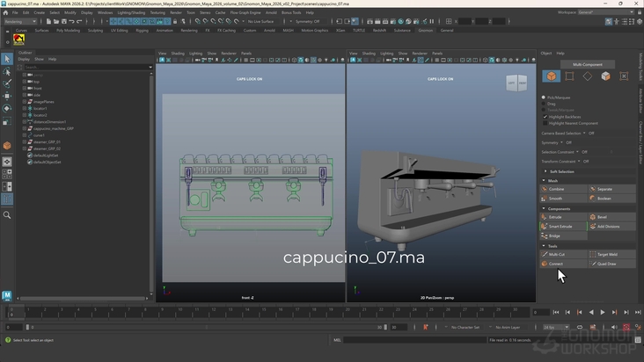This screenshot has width=644, height=362.
Task: Enable Highlight Nearest Component checkbox
Action: coord(545,123)
